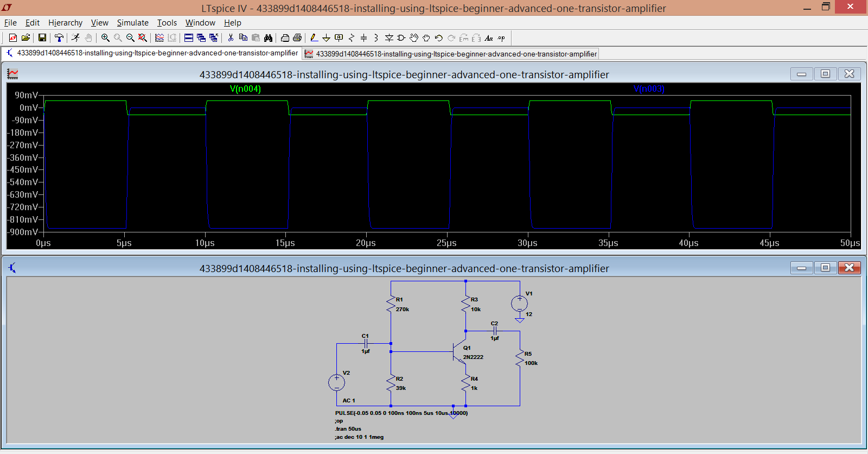Click the LTspice application title bar icon
The width and height of the screenshot is (868, 454).
(x=7, y=8)
